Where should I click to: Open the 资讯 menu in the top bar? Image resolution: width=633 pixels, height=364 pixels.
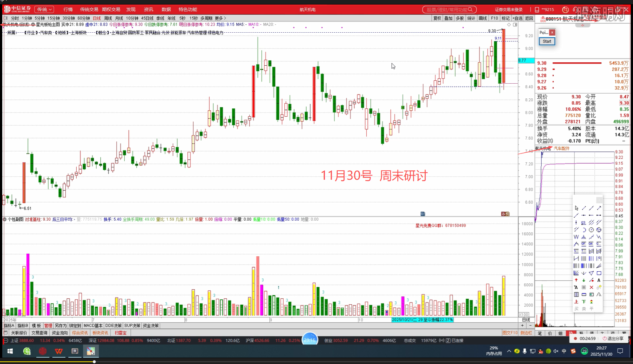pyautogui.click(x=148, y=9)
